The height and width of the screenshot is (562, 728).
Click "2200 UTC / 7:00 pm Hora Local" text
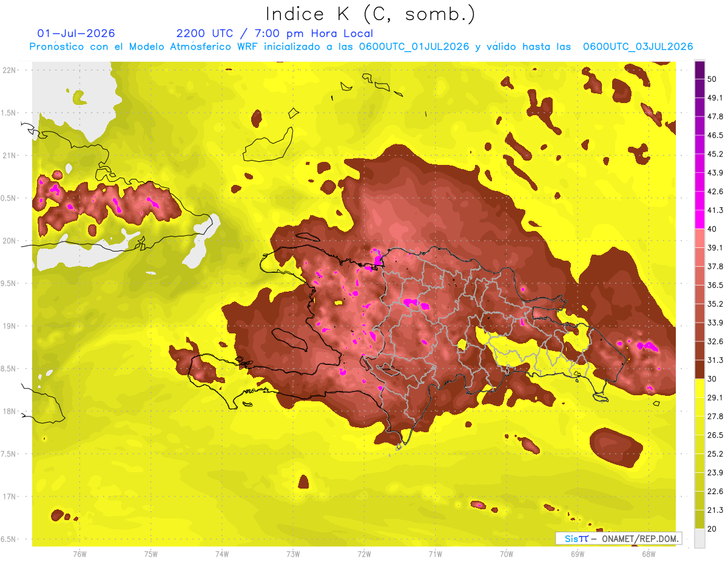point(275,33)
